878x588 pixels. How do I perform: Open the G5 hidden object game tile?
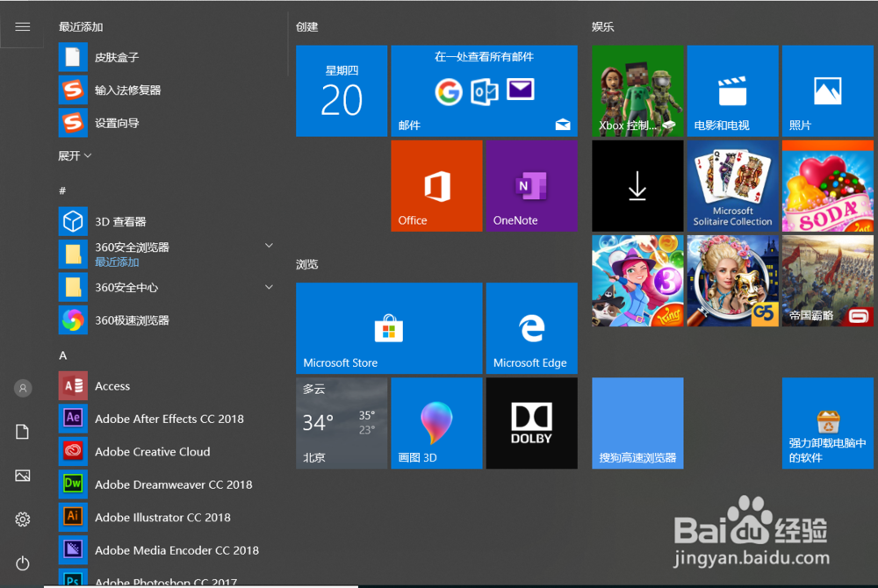[733, 281]
